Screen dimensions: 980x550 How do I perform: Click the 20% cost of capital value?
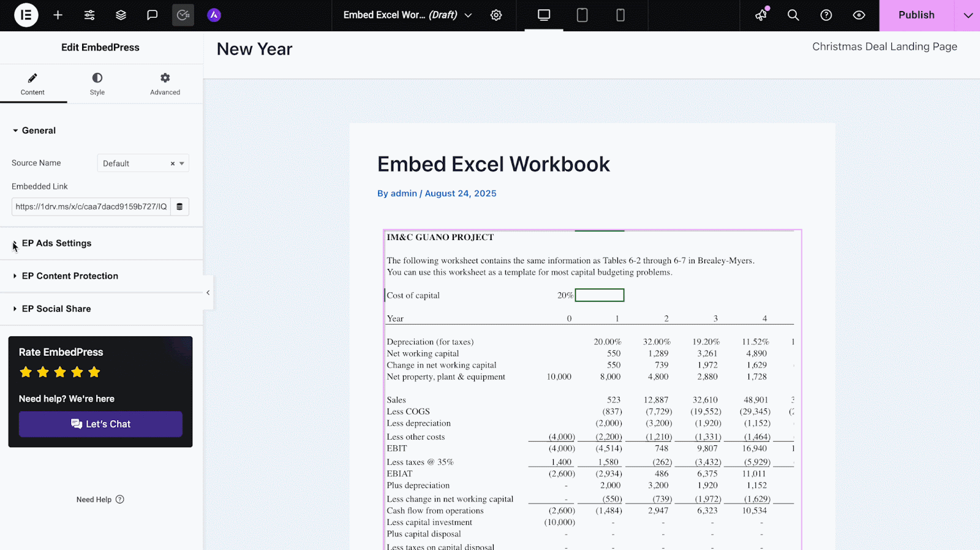[x=565, y=295]
